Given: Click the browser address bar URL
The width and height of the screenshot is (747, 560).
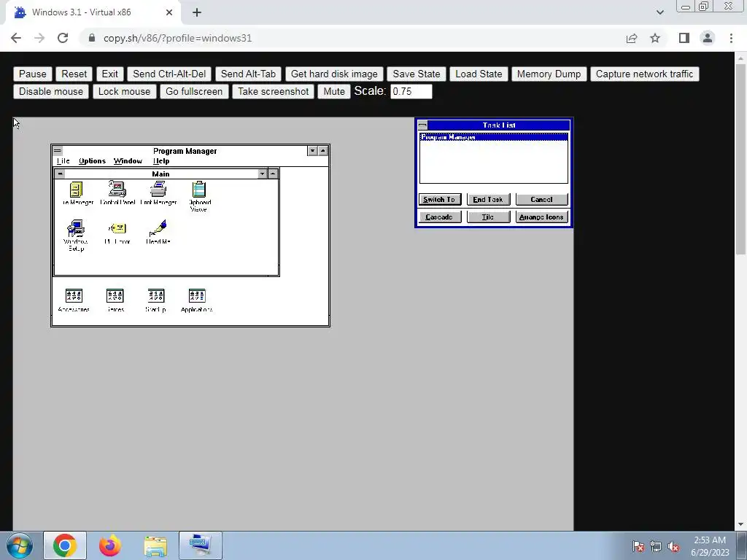Looking at the screenshot, I should (177, 38).
